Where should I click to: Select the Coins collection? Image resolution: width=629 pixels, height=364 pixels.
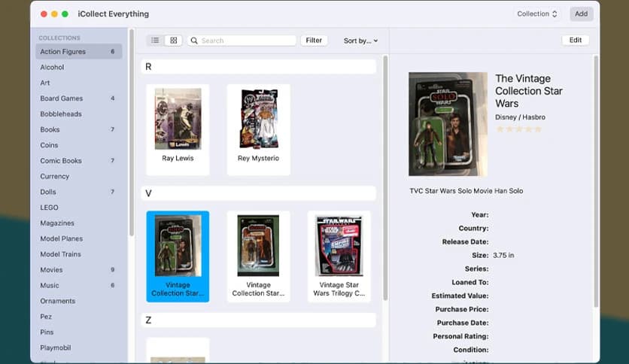click(78, 145)
